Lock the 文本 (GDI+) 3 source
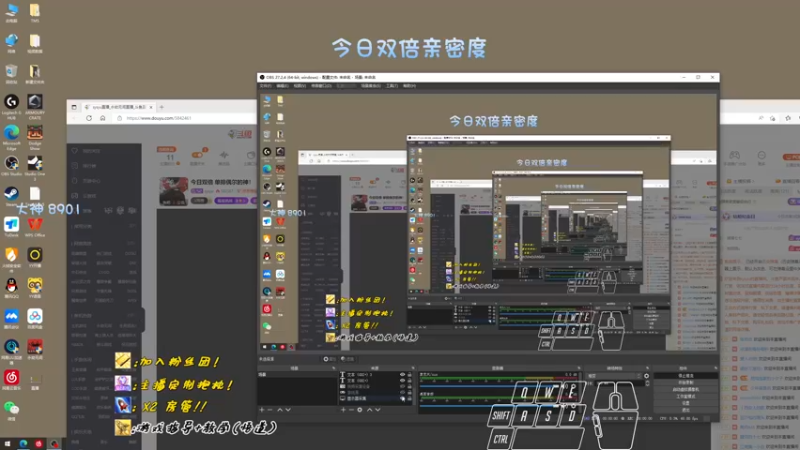 409,374
